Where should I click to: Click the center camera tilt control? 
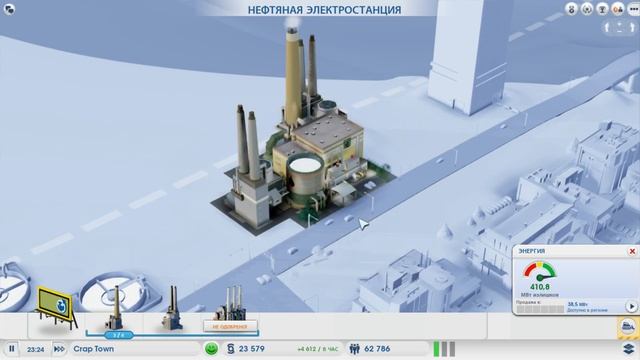point(620,27)
